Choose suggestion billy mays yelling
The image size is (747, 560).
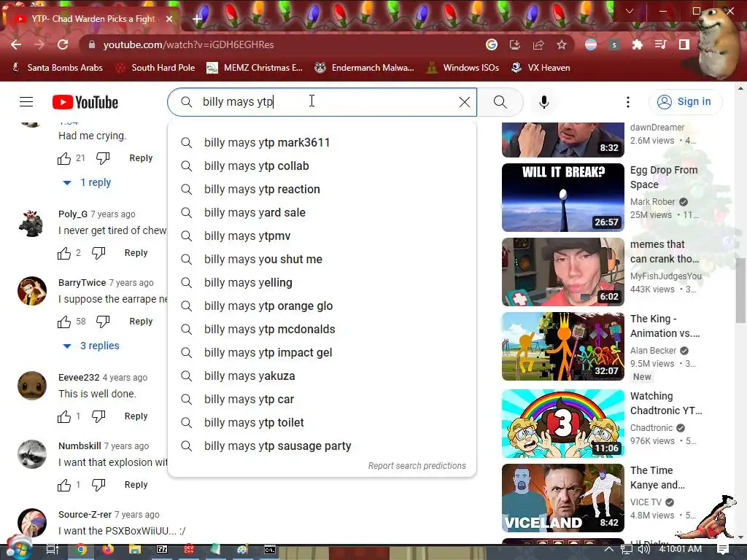coord(322,282)
